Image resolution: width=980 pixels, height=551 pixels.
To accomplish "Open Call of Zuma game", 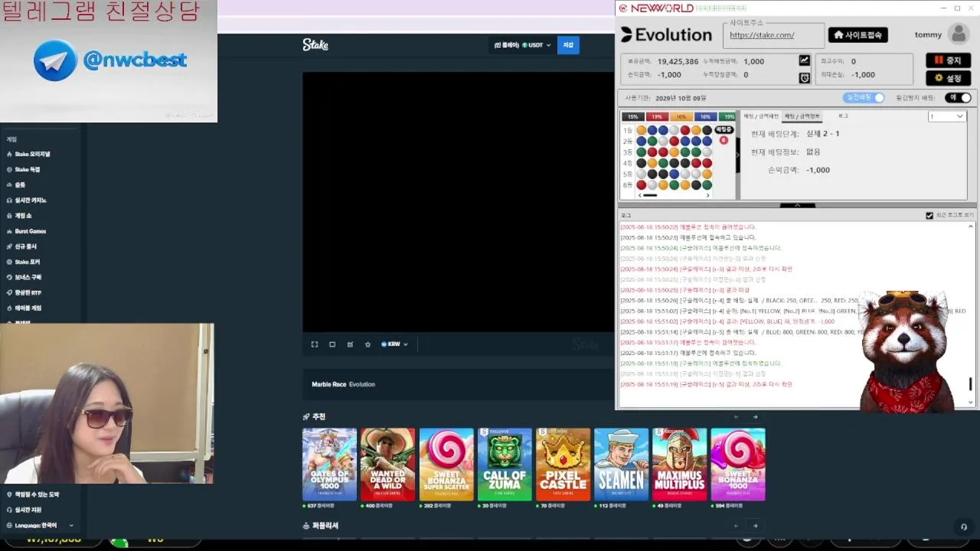I will [505, 465].
